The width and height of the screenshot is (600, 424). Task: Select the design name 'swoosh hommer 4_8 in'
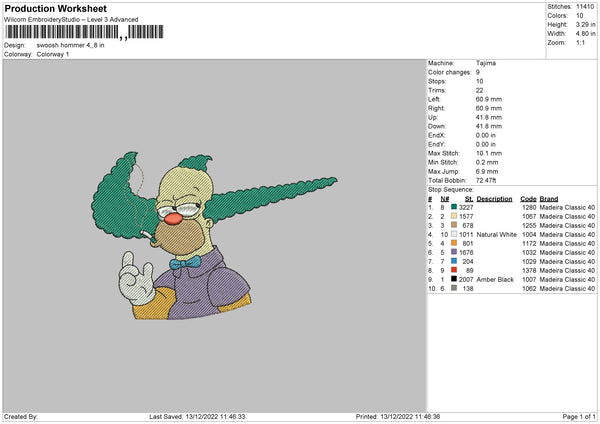(x=70, y=45)
